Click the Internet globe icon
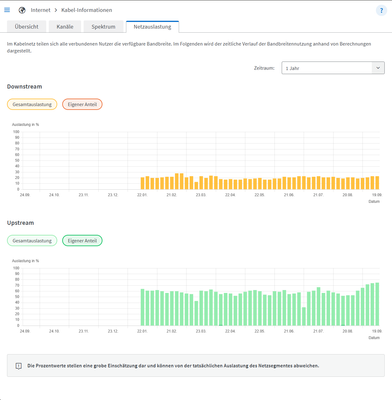This screenshot has width=392, height=400. click(22, 10)
